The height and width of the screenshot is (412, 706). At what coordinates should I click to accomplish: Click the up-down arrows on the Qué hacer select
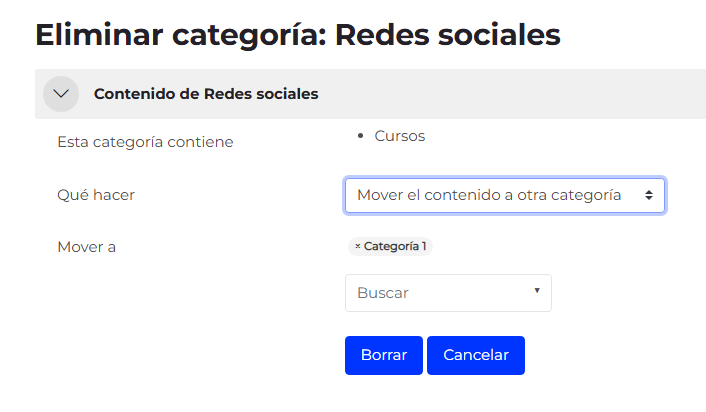click(649, 195)
